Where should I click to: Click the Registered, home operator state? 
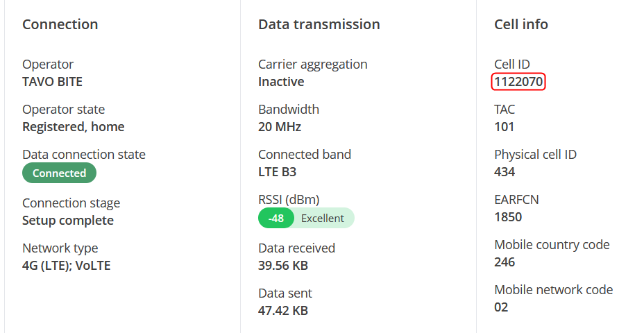click(x=74, y=127)
